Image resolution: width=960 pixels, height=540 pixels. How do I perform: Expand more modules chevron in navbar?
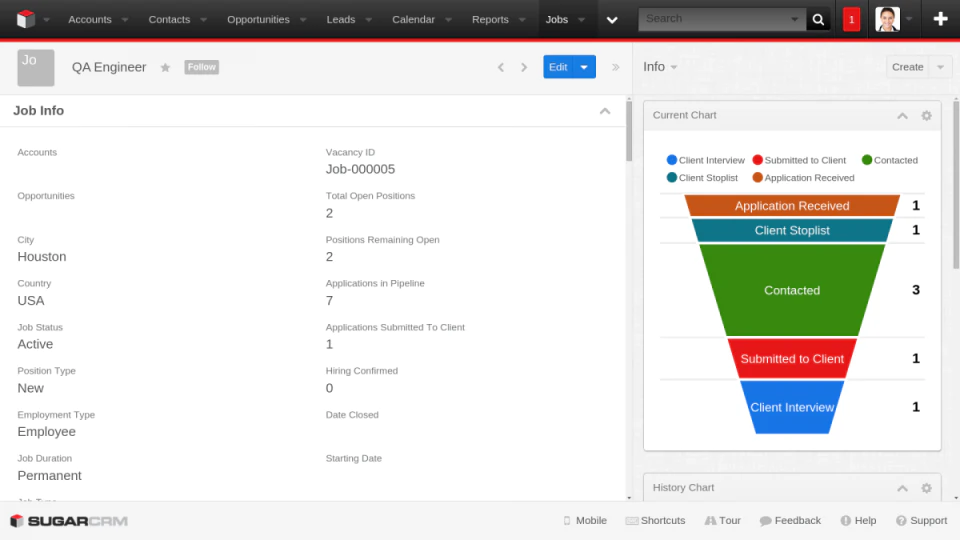coord(612,20)
